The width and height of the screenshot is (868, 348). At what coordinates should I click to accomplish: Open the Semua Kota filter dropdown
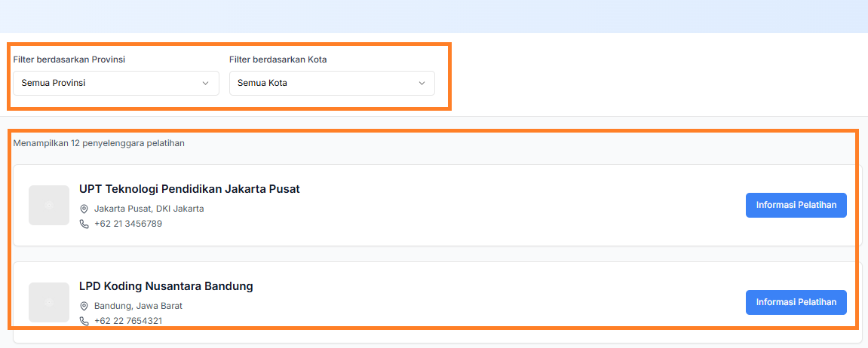click(332, 83)
